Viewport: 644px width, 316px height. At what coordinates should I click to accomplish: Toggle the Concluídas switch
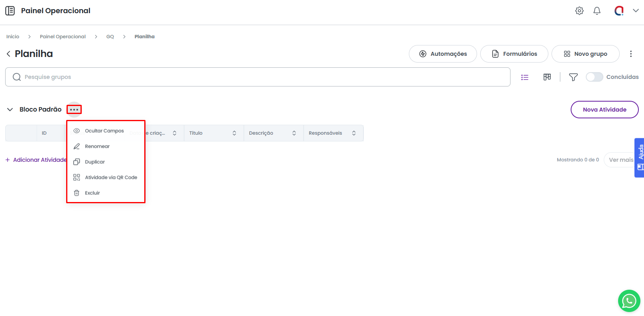[594, 77]
